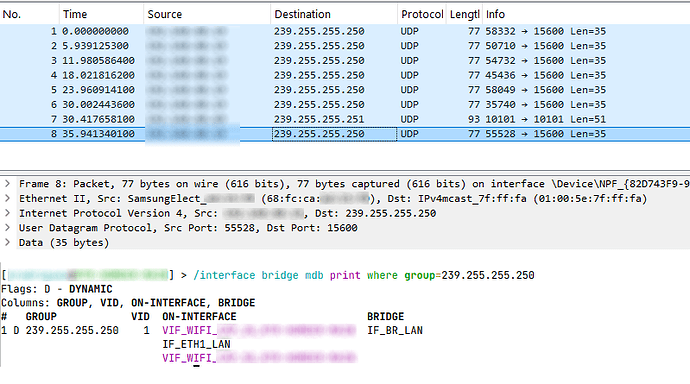
Task: Select packet 7 destined to 239.255.255.251
Action: pos(345,119)
